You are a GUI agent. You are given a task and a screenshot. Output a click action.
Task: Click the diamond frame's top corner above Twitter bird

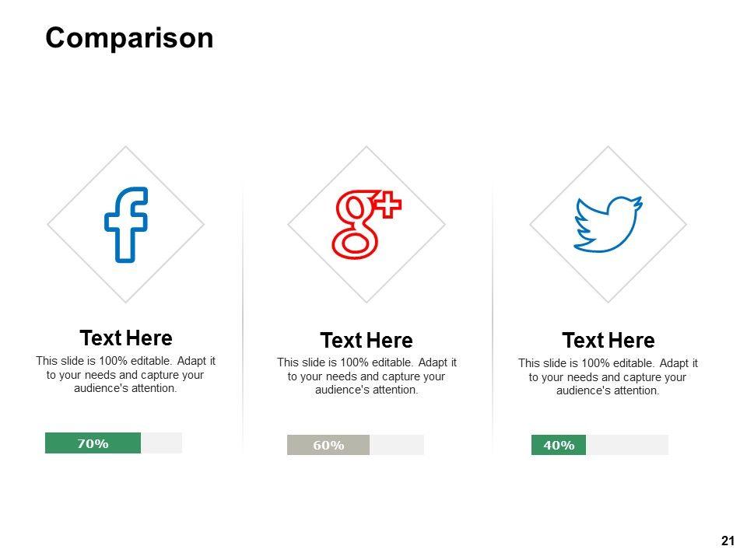pyautogui.click(x=608, y=149)
